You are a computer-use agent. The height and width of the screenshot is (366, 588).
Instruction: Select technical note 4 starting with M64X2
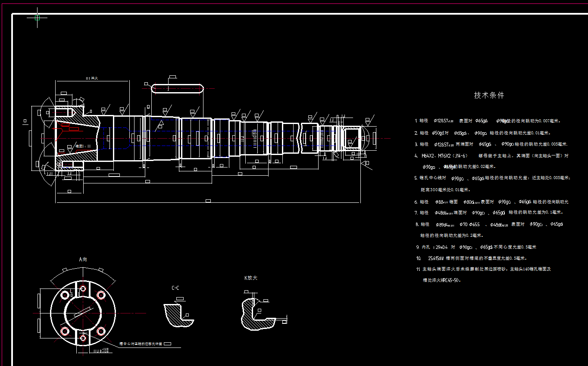[491, 155]
